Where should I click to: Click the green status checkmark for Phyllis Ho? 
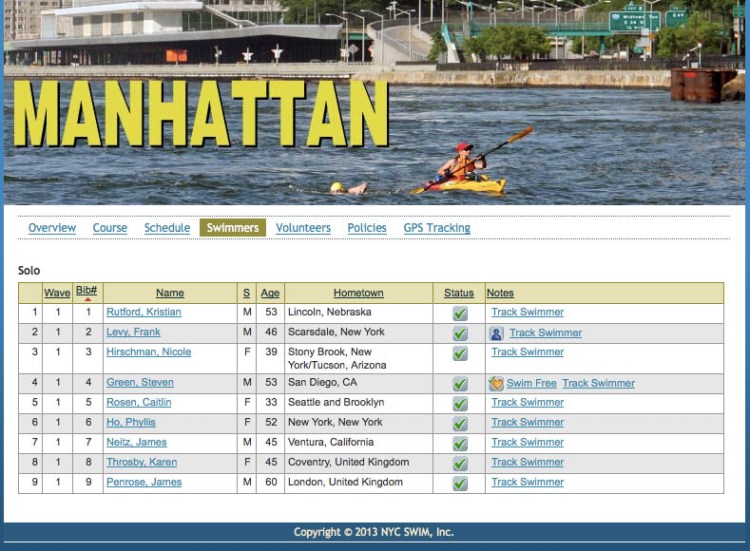(459, 423)
